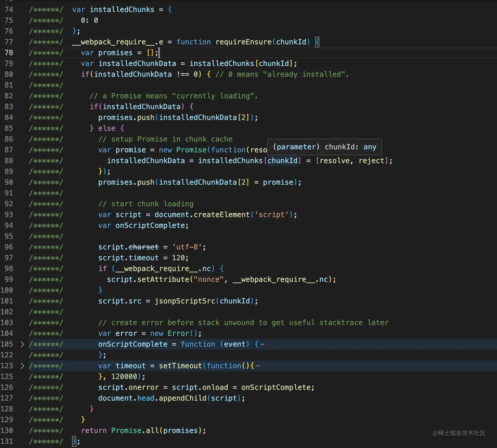Click the "event" parameter on line 105
The width and height of the screenshot is (497, 448).
click(x=235, y=344)
